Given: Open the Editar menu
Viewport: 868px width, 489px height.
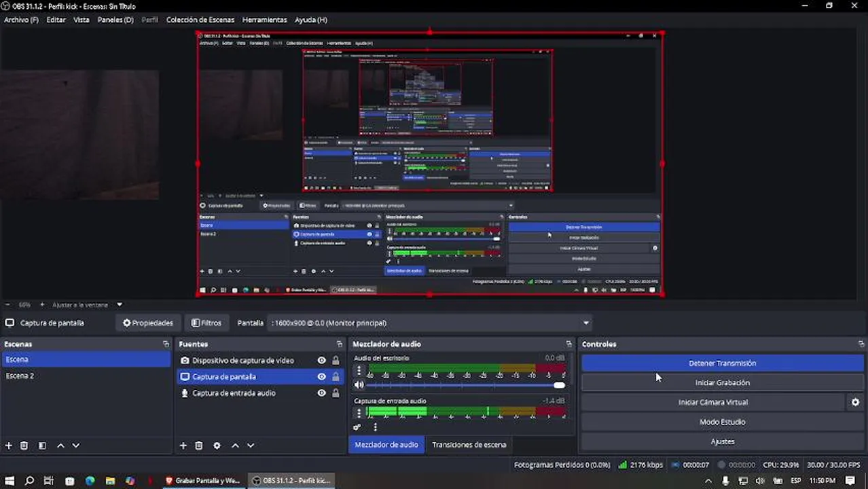Looking at the screenshot, I should [x=56, y=20].
